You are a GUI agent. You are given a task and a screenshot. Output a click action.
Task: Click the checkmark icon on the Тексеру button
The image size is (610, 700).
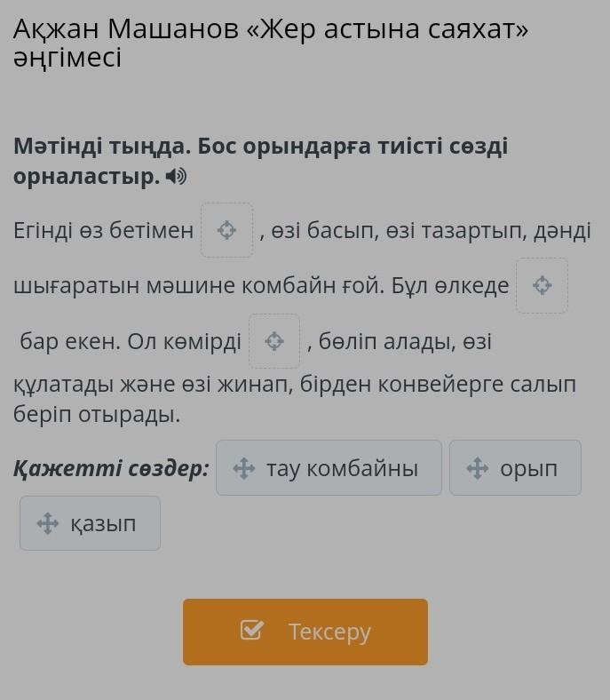(x=252, y=632)
